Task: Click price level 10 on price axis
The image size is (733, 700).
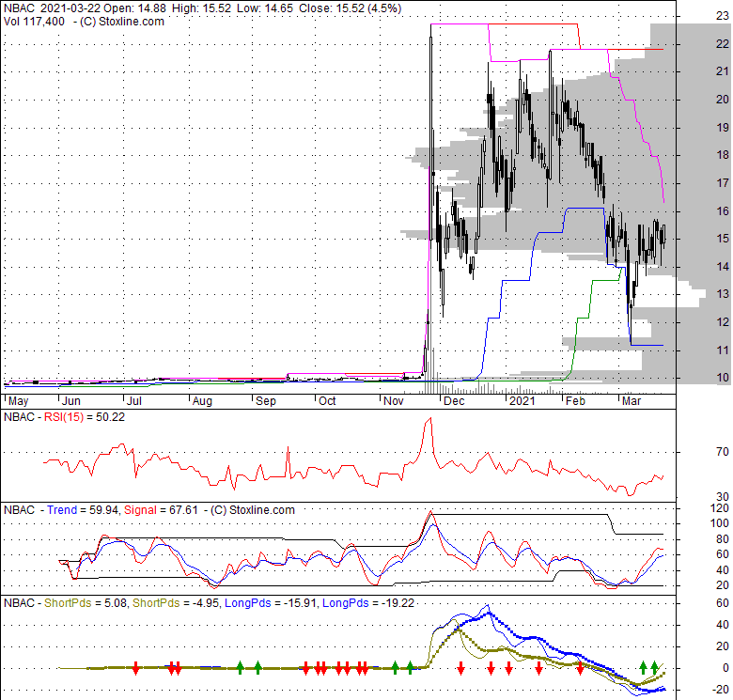Action: (x=723, y=378)
